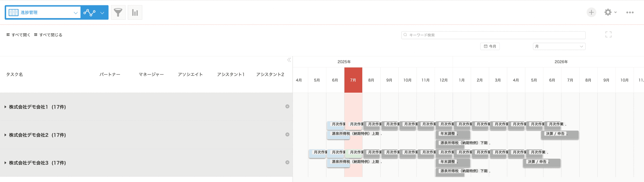
Task: Jump to the current month with 今月
Action: 490,46
